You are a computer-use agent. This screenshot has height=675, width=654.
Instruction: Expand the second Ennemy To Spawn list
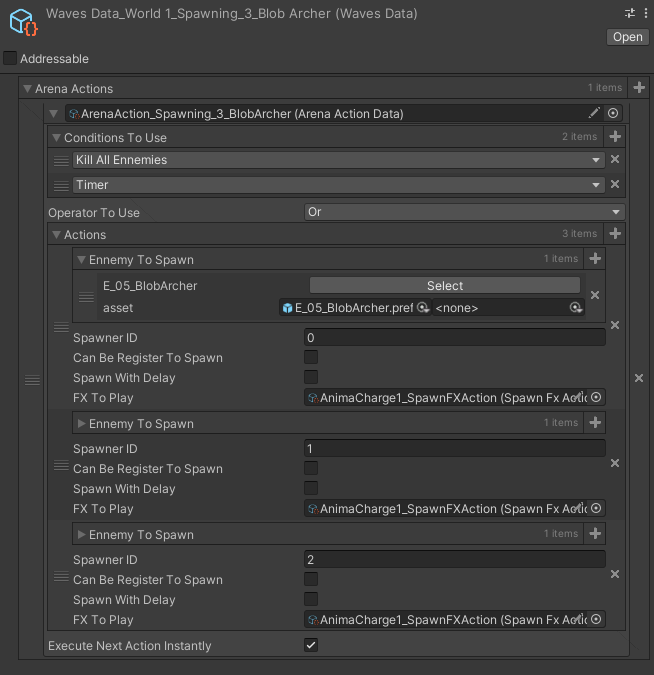(x=81, y=424)
